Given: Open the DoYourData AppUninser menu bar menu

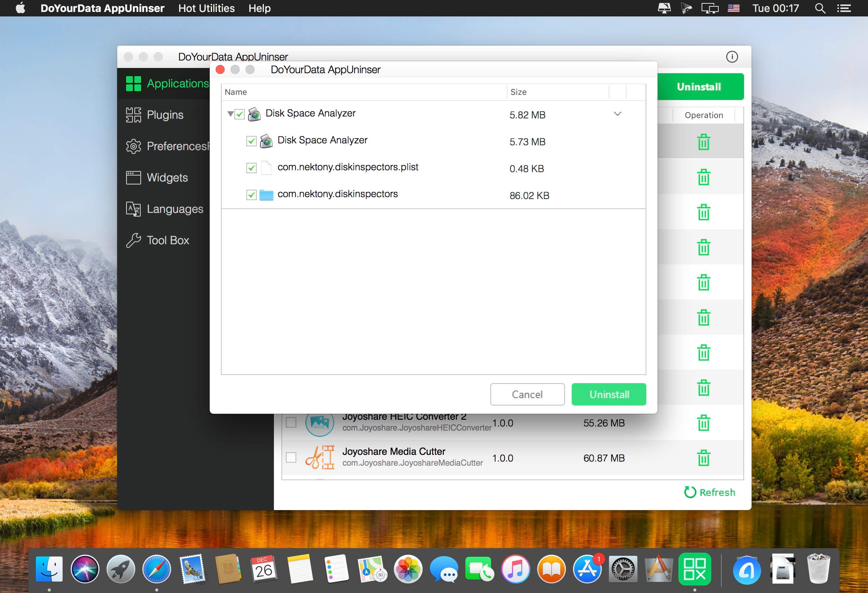Looking at the screenshot, I should (x=102, y=8).
